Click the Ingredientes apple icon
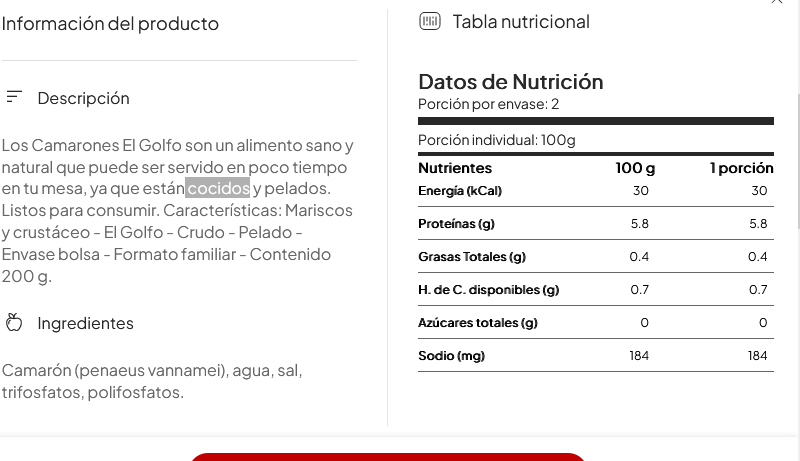Screen dimensions: 800x461 click(x=14, y=323)
